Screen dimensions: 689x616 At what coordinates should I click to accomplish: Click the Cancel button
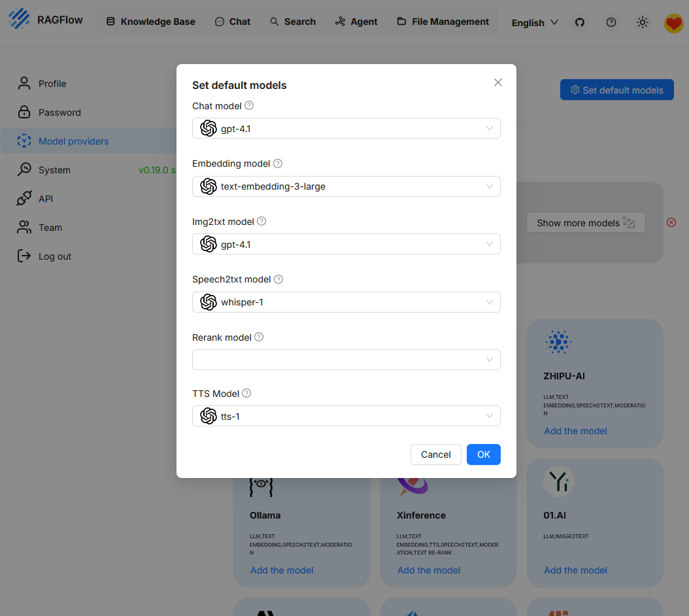436,454
